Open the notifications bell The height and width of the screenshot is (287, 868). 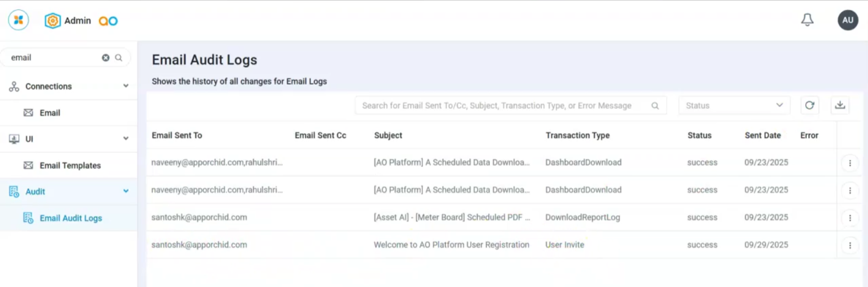point(807,20)
